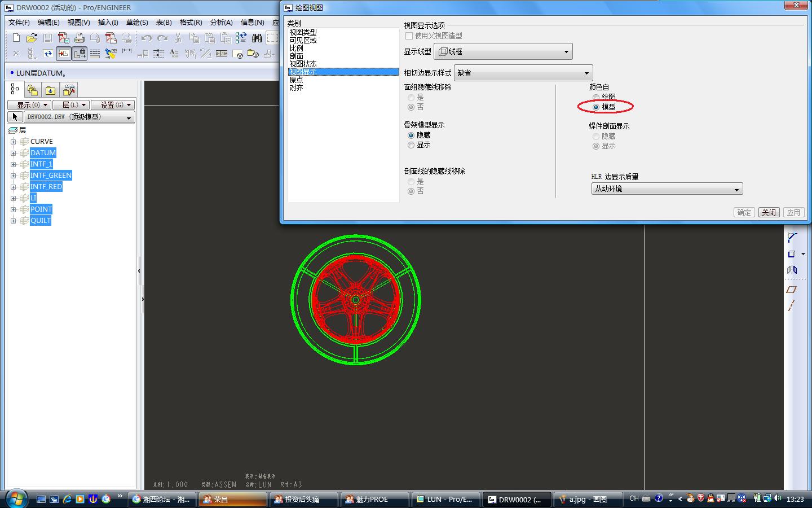Click the regenerate tree icon with blue arrows
The width and height of the screenshot is (812, 508).
(x=241, y=38)
